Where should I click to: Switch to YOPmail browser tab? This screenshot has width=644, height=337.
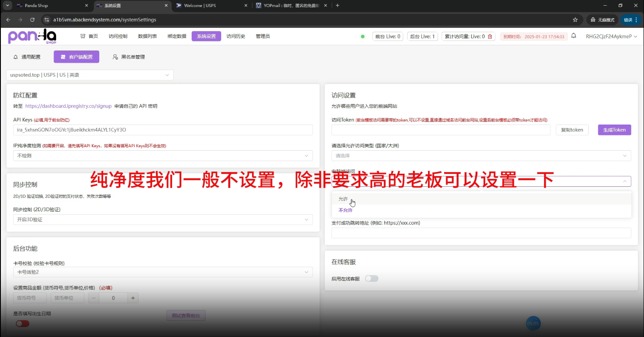click(x=292, y=6)
